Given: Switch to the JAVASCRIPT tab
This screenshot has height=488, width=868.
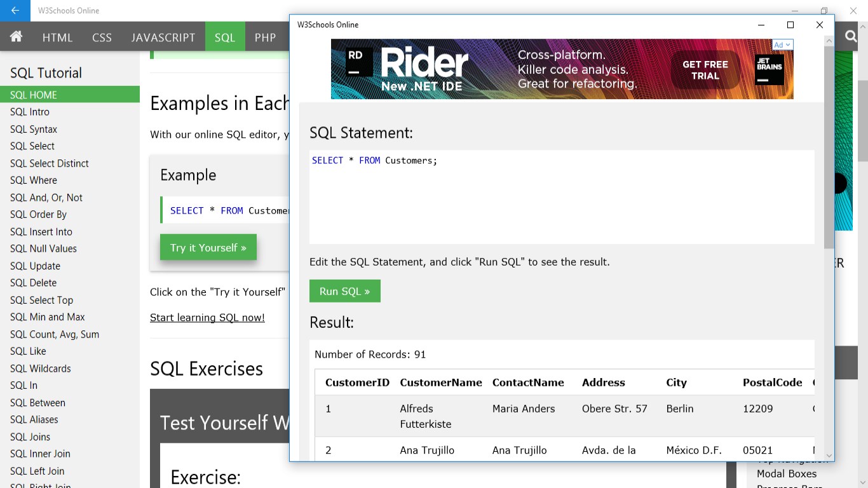Looking at the screenshot, I should pyautogui.click(x=163, y=37).
